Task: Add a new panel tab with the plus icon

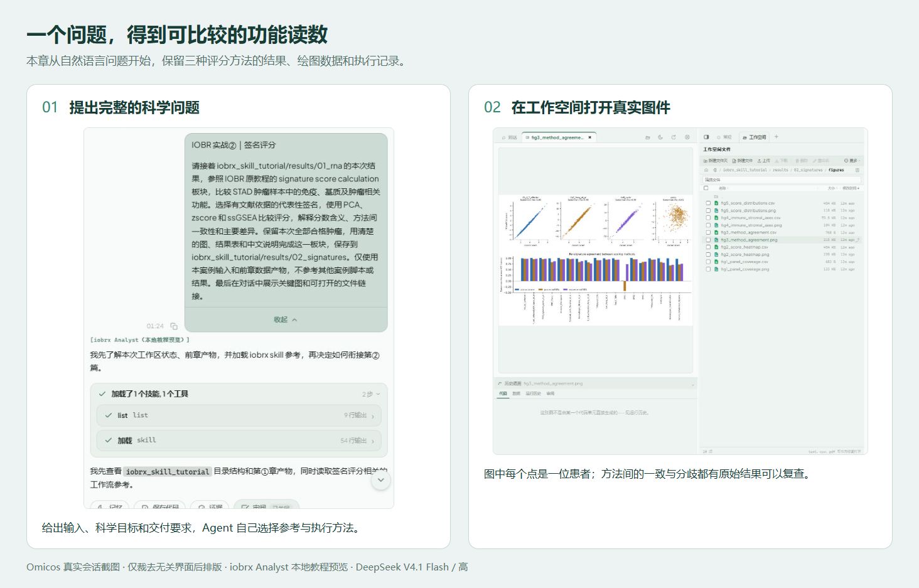Action: tap(777, 137)
